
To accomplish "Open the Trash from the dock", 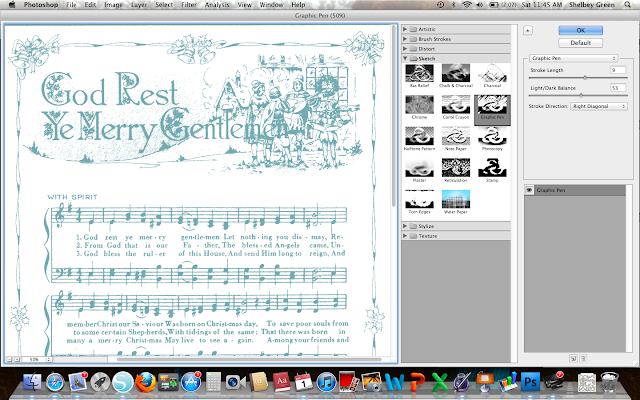I will click(610, 382).
